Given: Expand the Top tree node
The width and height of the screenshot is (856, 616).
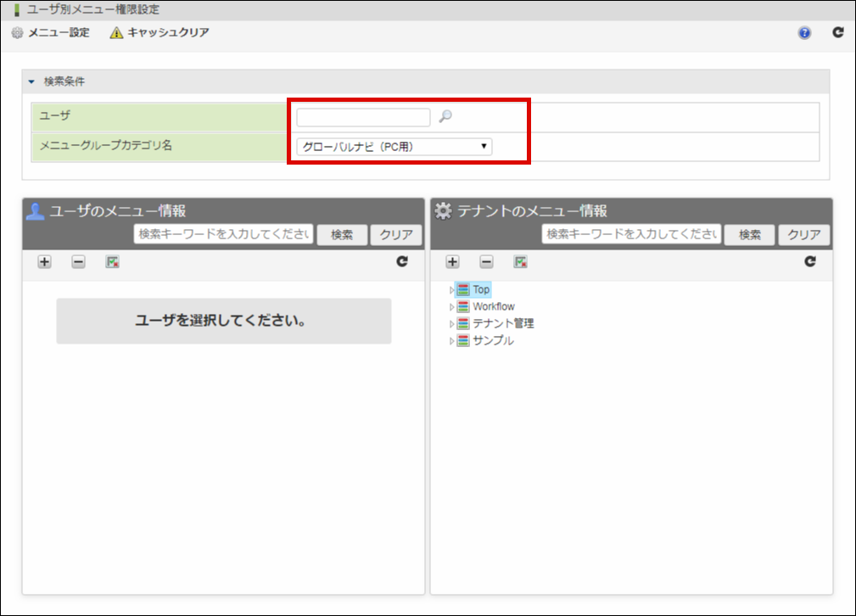Looking at the screenshot, I should [453, 288].
